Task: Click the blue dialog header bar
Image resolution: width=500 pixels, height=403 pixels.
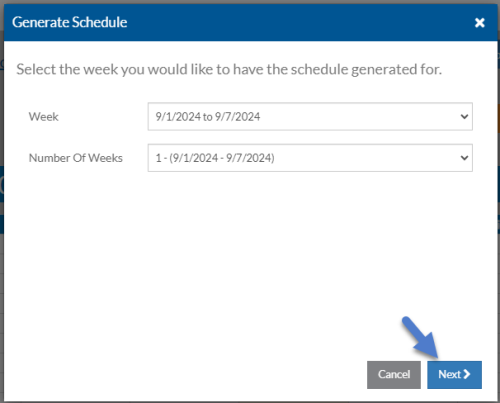Action: 250,23
